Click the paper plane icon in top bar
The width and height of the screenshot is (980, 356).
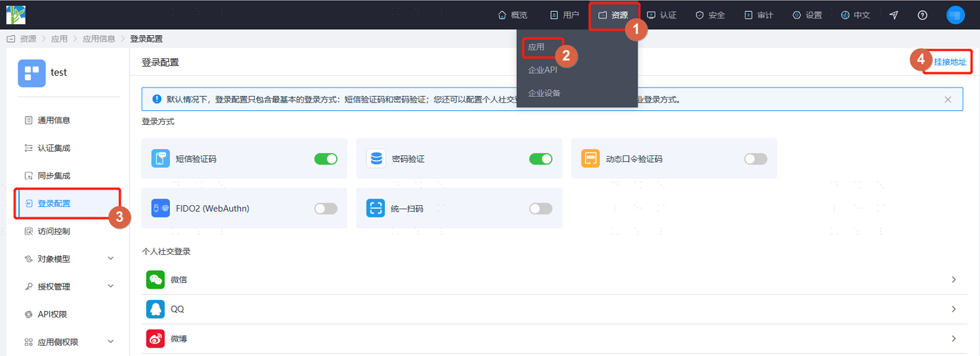(894, 15)
